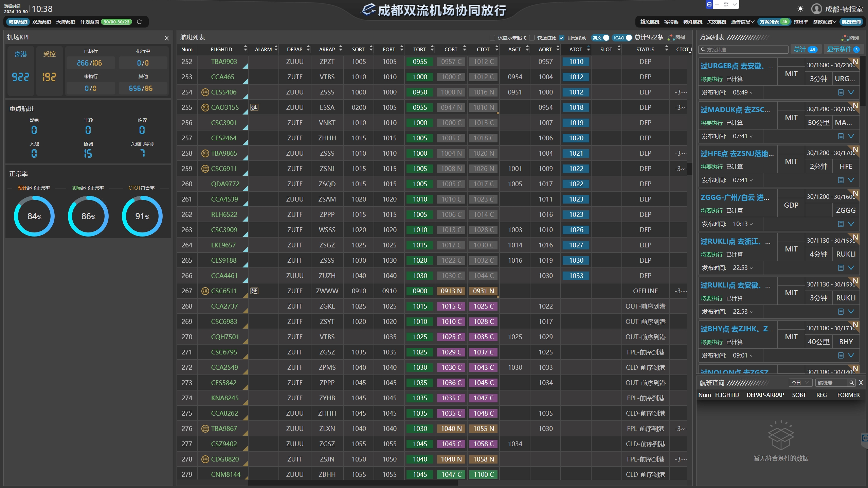This screenshot has height=488, width=868.
Task: Enable the 快速过滤 checkbox
Action: (532, 38)
